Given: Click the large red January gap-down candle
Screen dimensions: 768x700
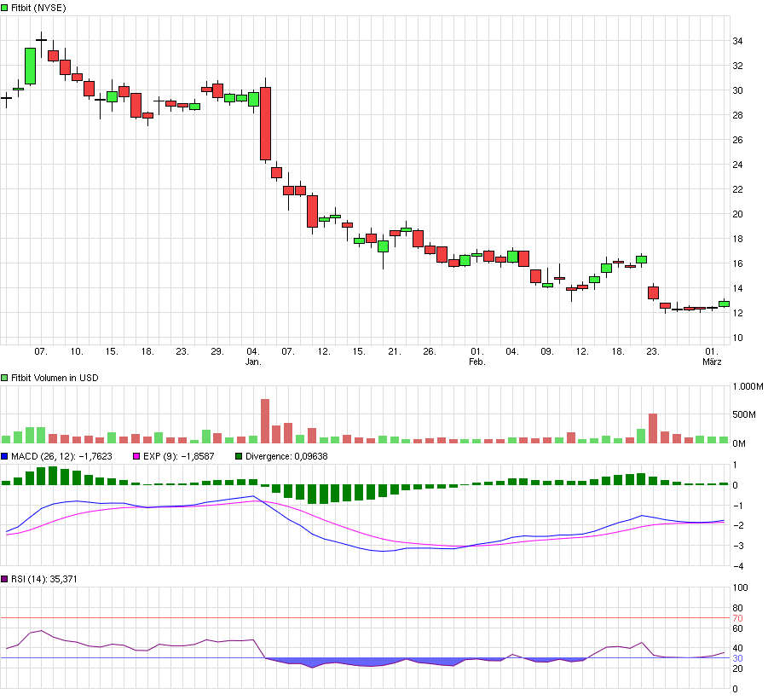Looking at the screenshot, I should tap(265, 124).
